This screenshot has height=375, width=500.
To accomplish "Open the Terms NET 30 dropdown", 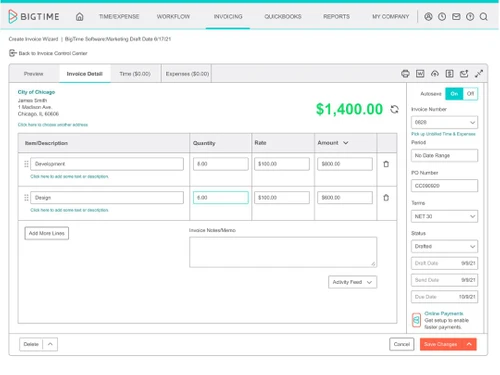I will (444, 216).
